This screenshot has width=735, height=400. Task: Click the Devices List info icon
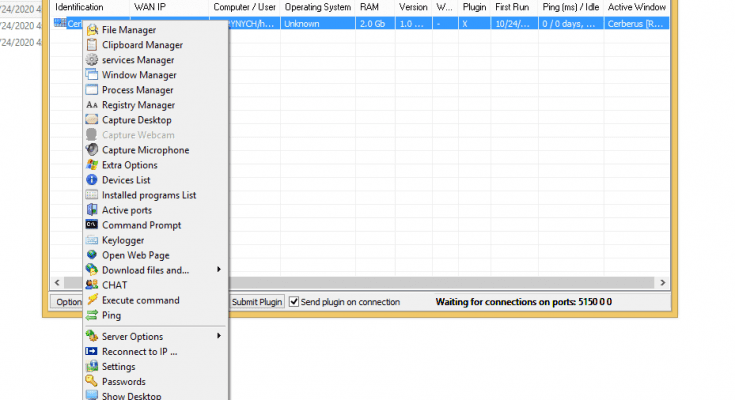pos(93,180)
